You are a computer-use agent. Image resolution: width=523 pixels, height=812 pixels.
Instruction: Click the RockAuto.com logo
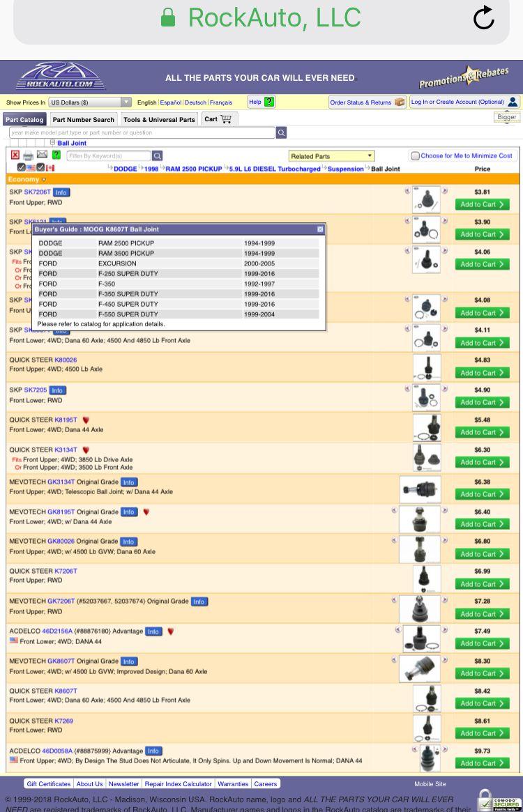click(x=60, y=77)
